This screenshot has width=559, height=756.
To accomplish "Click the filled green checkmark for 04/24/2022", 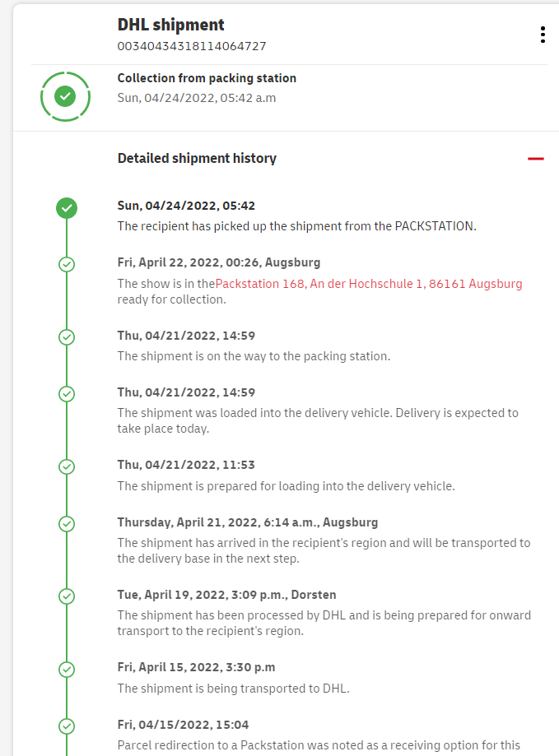I will coord(68,207).
